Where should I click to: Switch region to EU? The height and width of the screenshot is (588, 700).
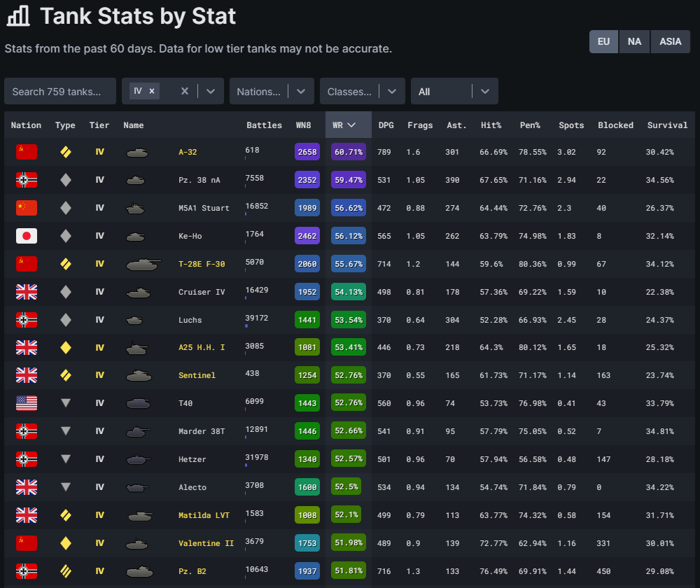point(603,41)
